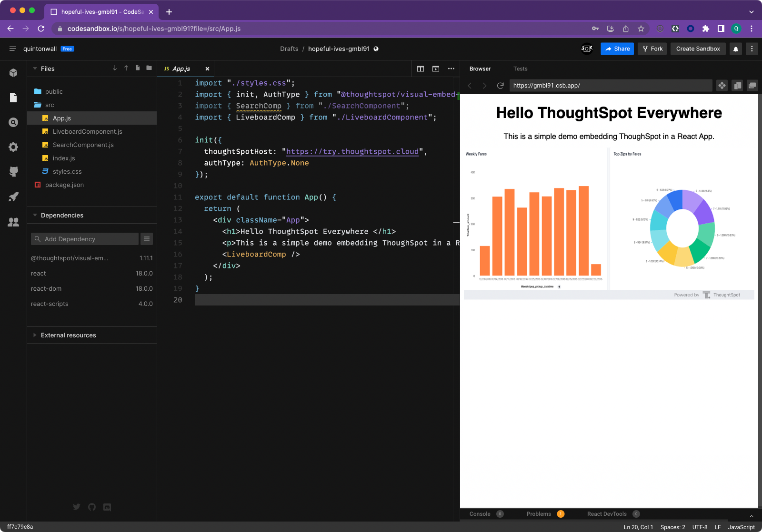
Task: Click the notifications bell icon
Action: [x=736, y=49]
